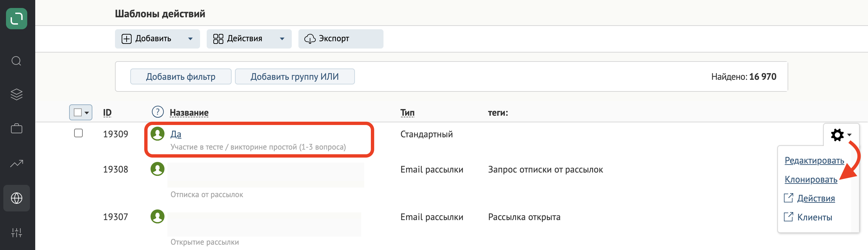The height and width of the screenshot is (250, 868).
Task: Choose Клонировать from the gear menu
Action: [x=811, y=179]
